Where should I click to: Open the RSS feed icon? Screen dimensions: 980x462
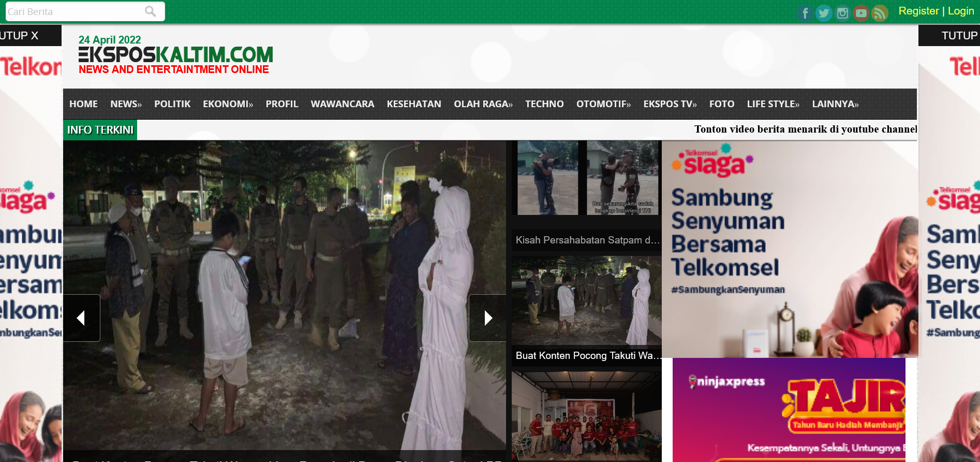880,13
